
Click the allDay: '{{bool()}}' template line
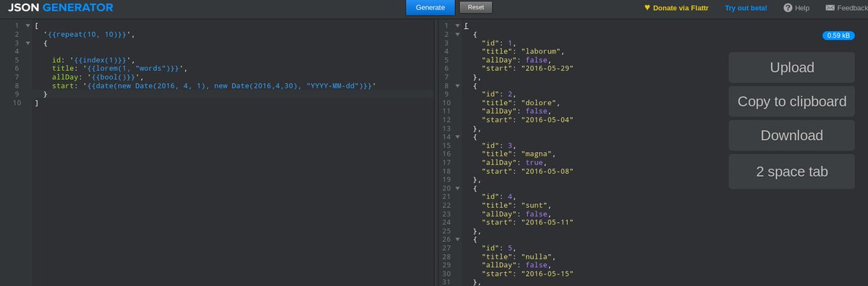pos(98,77)
